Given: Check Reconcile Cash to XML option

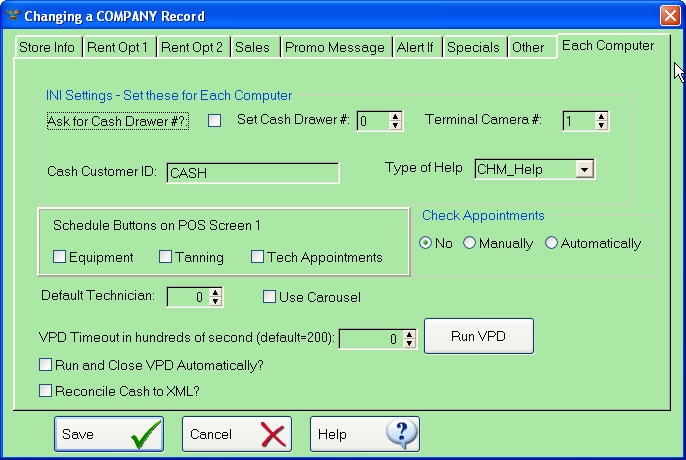Looking at the screenshot, I should point(45,391).
